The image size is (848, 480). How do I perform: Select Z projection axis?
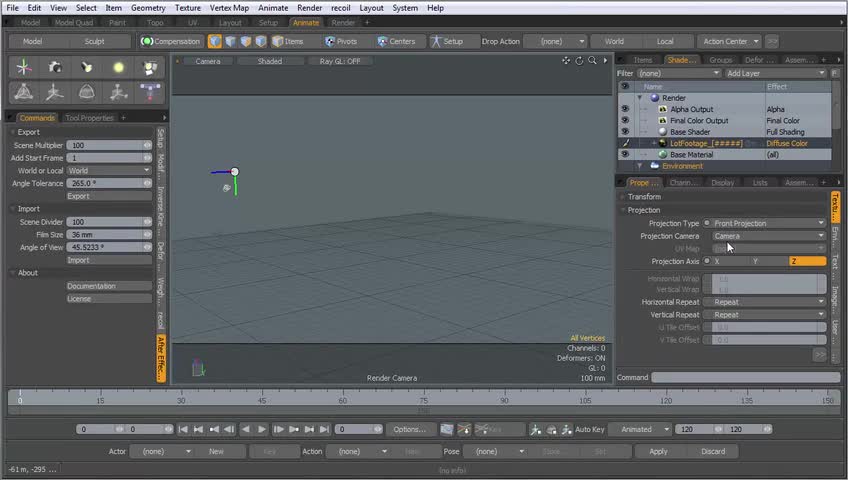pos(807,261)
